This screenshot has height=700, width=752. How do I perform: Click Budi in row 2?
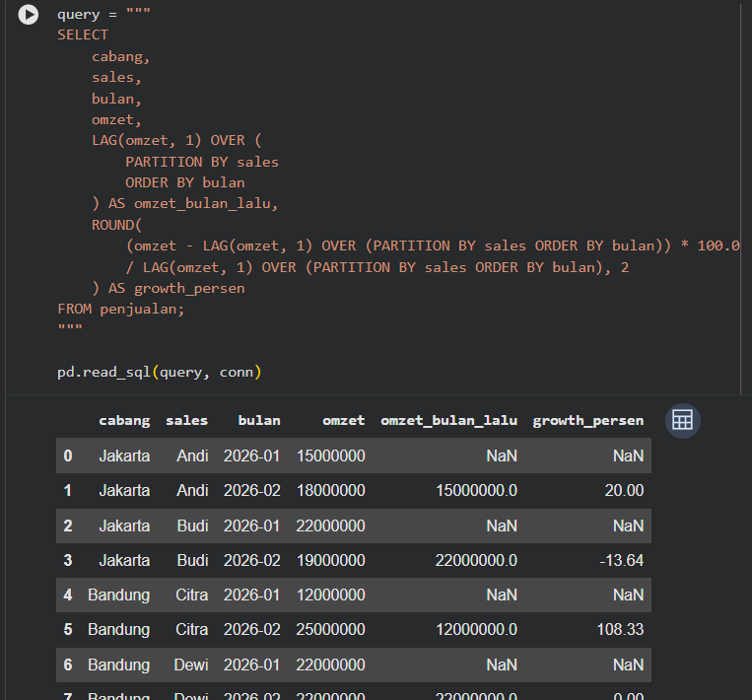pos(192,525)
